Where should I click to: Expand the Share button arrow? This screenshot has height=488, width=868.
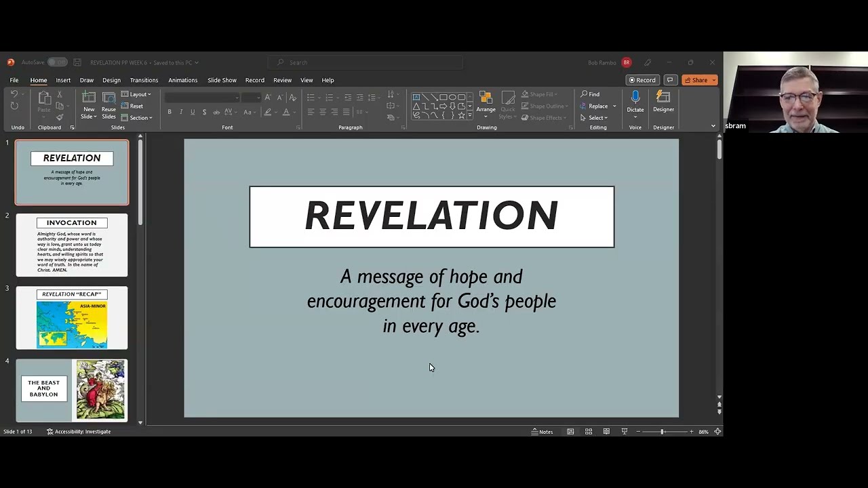click(713, 80)
